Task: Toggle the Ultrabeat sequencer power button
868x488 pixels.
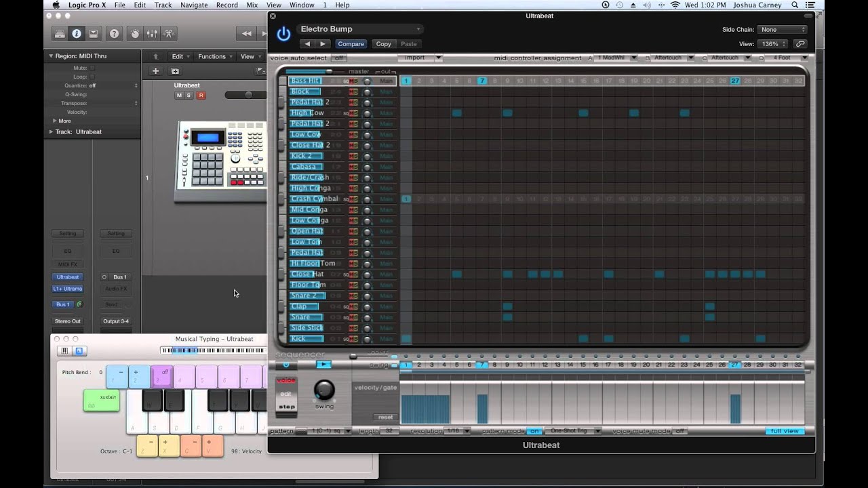Action: [x=285, y=364]
